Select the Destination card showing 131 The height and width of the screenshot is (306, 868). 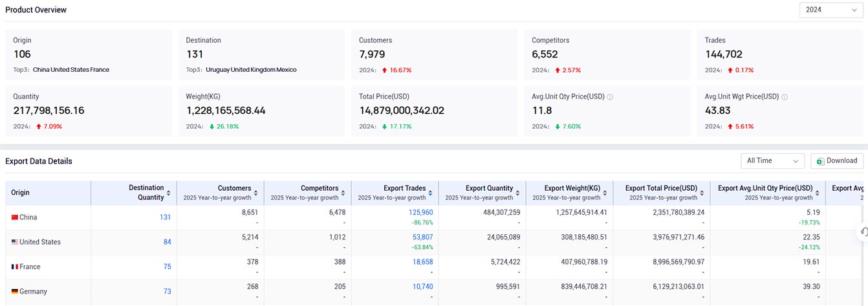coord(261,55)
